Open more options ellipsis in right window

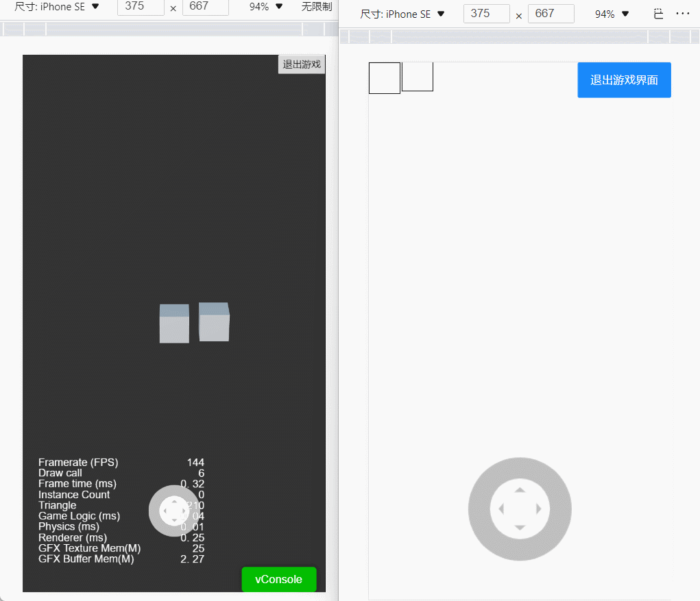[683, 14]
